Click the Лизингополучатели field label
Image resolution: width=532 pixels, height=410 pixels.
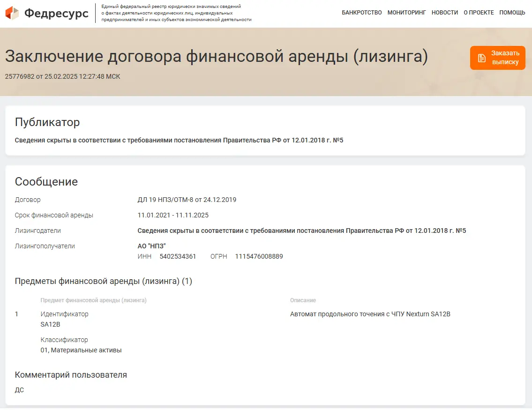[45, 246]
